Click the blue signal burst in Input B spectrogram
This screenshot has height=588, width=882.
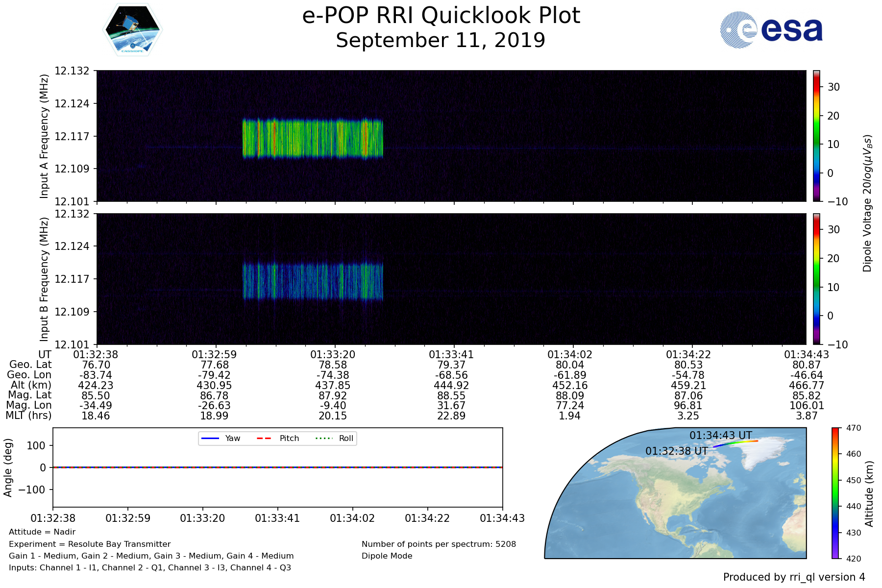click(x=313, y=281)
